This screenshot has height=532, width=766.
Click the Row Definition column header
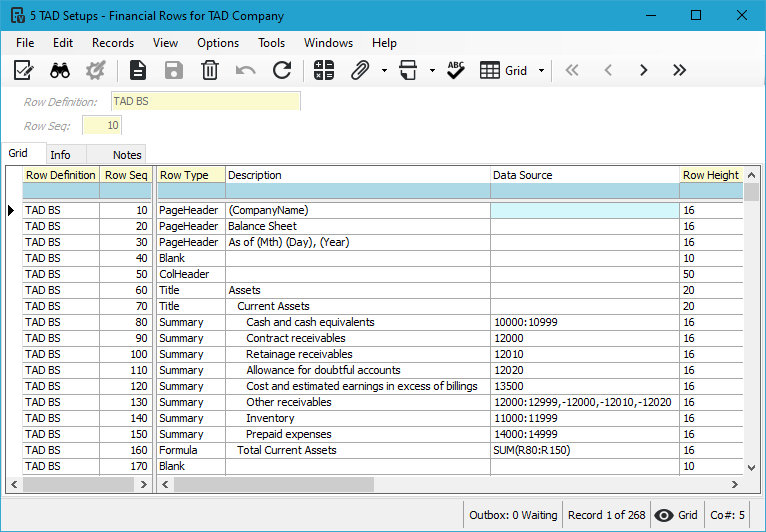tap(61, 175)
